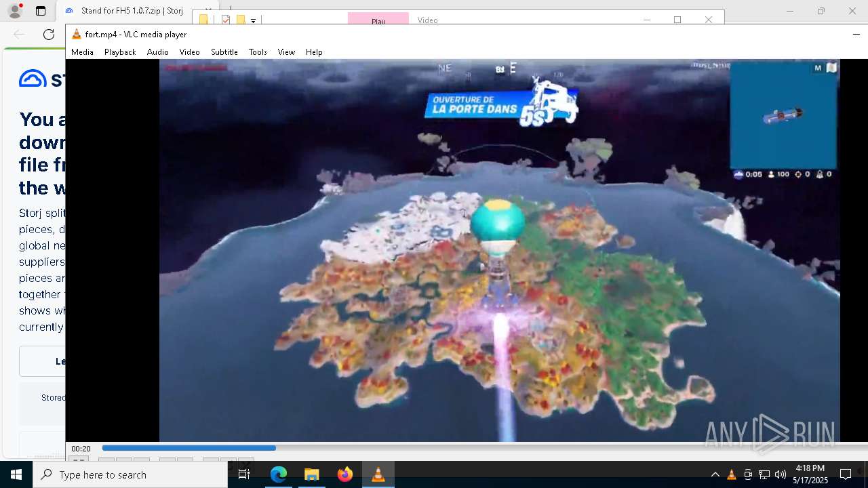Open the browser tab actions icon

41,11
